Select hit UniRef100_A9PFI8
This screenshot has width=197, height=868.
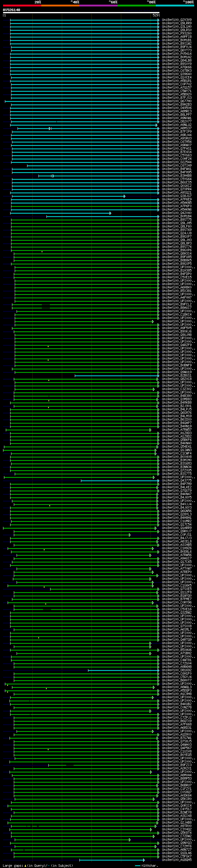click(x=177, y=37)
